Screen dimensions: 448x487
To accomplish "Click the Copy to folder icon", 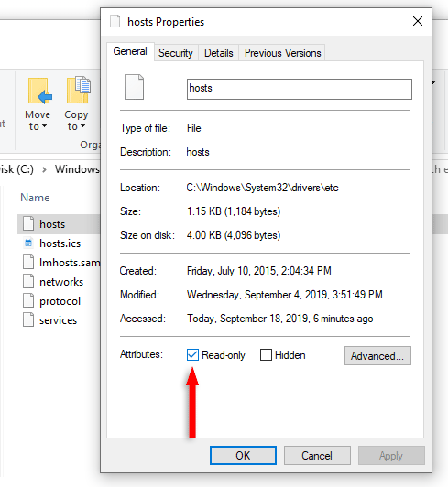I will [x=79, y=90].
